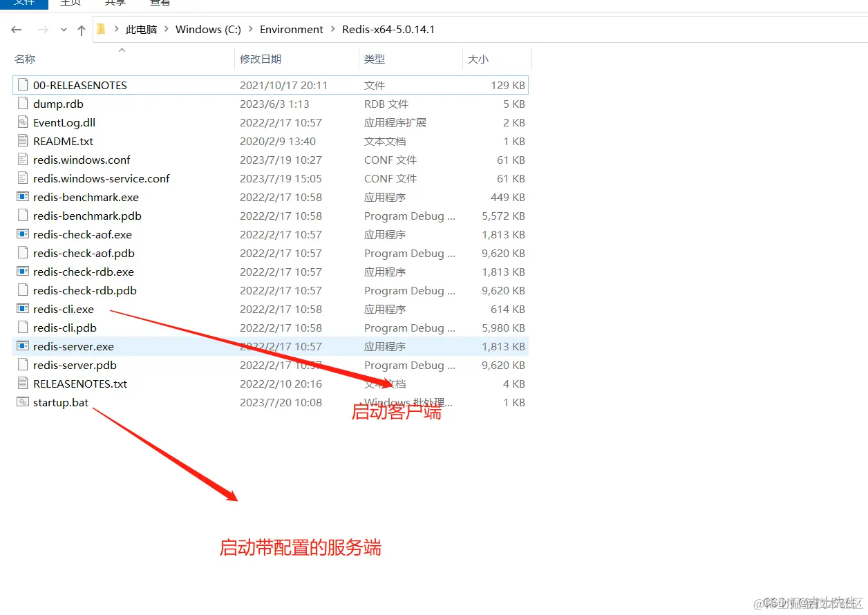Click 5,572 KB size of redis-benchmark.pdb
Viewport: 868px width, 615px height.
pyautogui.click(x=504, y=216)
